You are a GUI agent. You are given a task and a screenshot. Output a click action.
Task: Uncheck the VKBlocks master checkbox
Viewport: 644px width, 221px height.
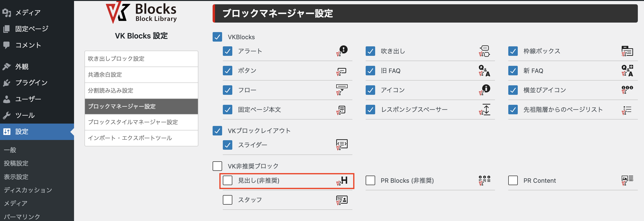click(x=217, y=37)
